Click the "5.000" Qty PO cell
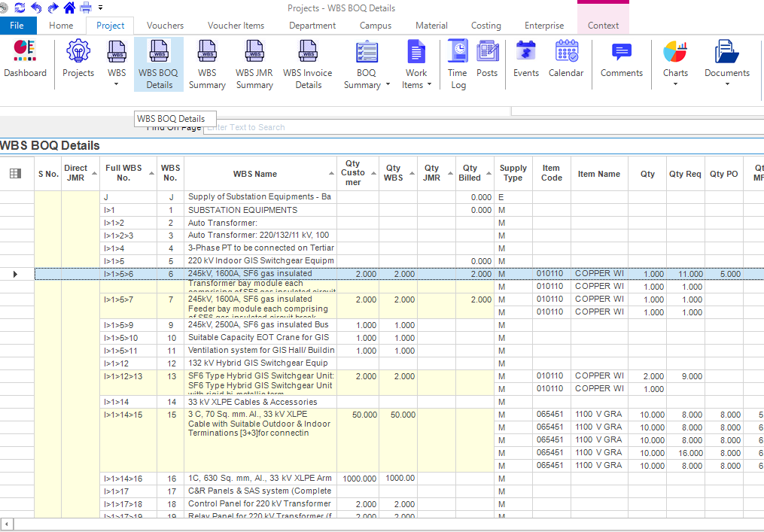 [723, 274]
